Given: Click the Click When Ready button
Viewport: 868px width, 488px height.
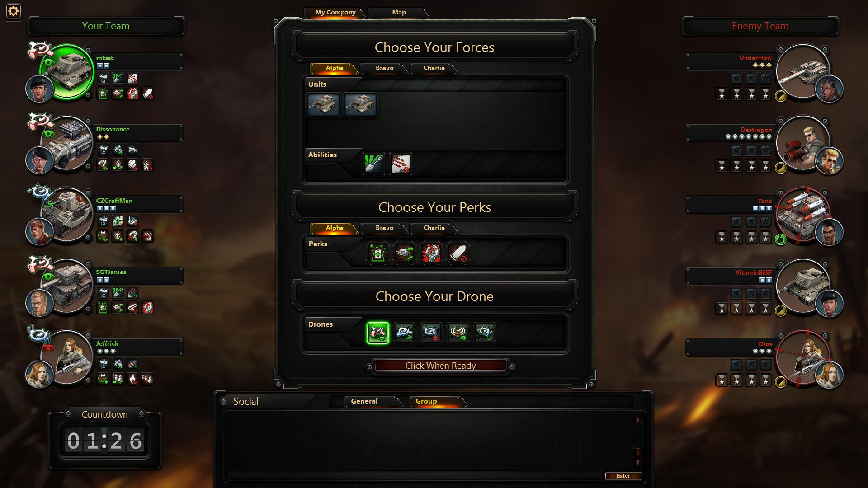Looking at the screenshot, I should 440,366.
